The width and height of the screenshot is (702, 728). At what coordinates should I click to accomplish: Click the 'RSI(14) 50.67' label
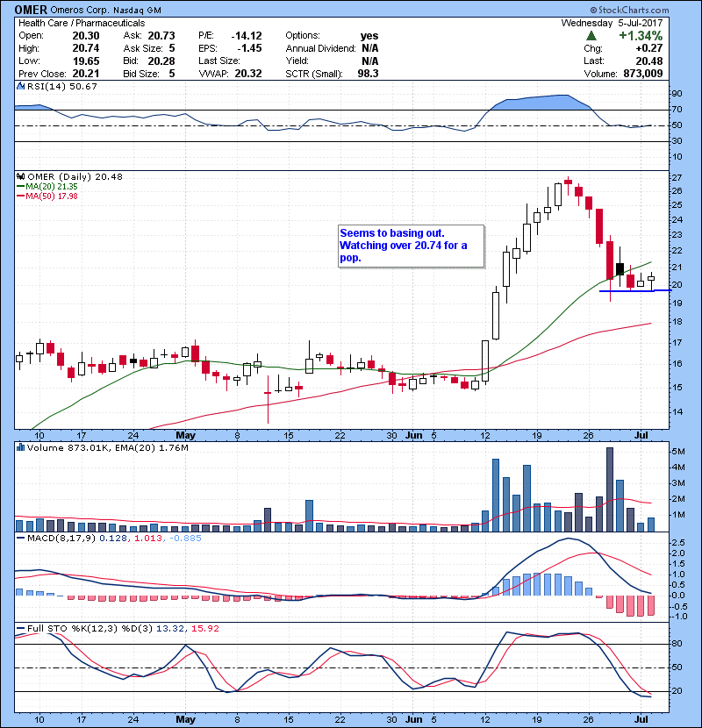(x=62, y=86)
